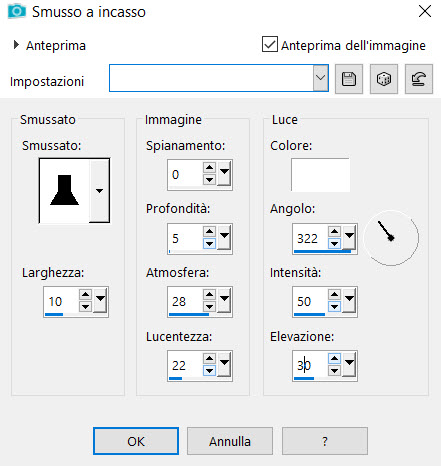441x466 pixels.
Task: Pick the light Colore white swatch
Action: click(x=320, y=175)
